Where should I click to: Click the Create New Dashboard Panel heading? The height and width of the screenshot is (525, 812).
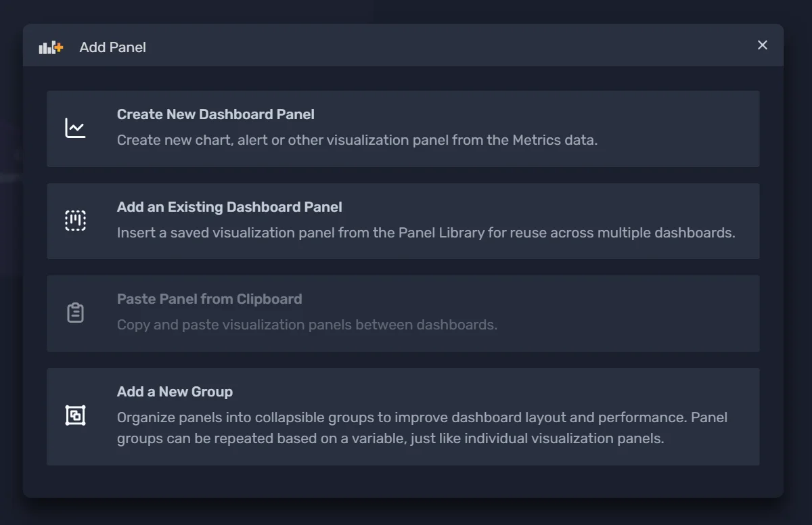[215, 114]
